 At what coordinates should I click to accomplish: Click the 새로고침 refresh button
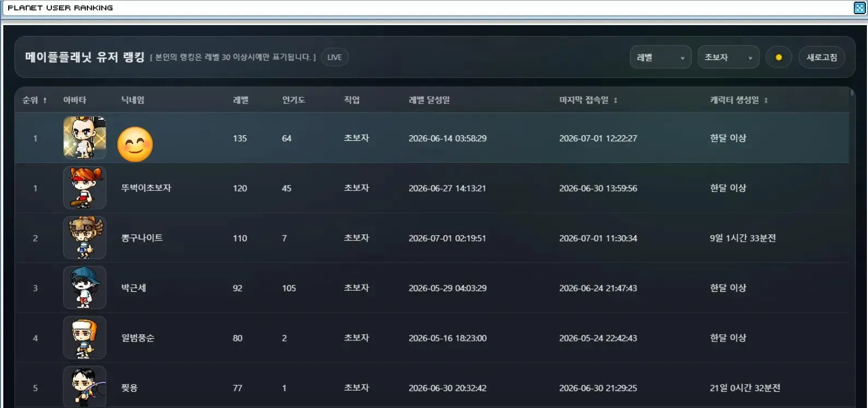(x=822, y=57)
